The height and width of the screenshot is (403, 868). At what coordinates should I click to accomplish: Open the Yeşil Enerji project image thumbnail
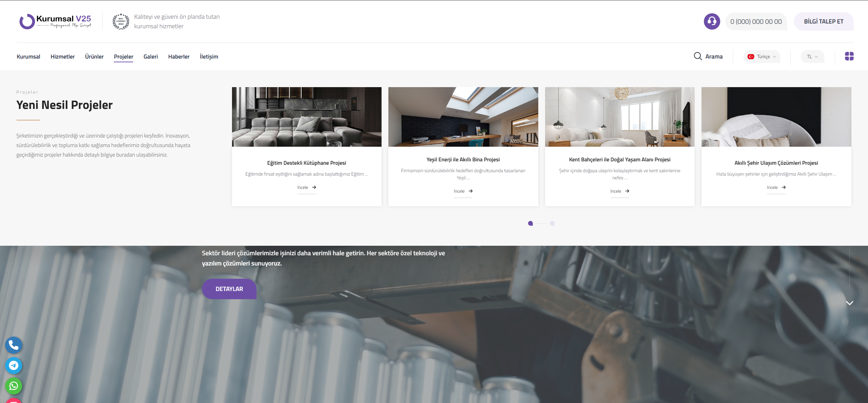pos(463,117)
